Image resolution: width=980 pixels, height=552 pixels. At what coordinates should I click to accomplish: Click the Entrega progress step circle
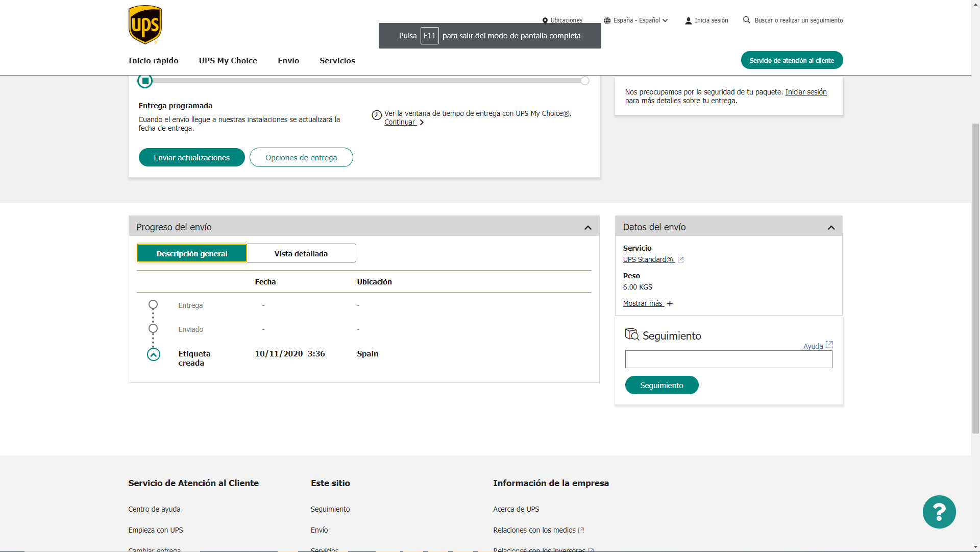(x=153, y=305)
